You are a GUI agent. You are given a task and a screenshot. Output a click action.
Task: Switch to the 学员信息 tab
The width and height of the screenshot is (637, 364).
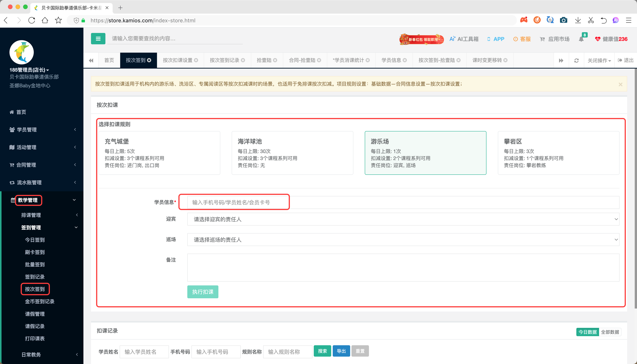coord(391,60)
